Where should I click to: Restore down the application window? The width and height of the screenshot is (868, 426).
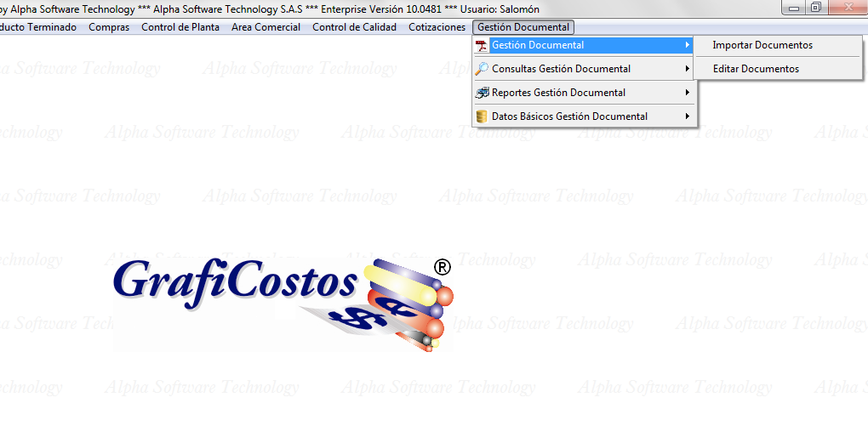(x=817, y=8)
